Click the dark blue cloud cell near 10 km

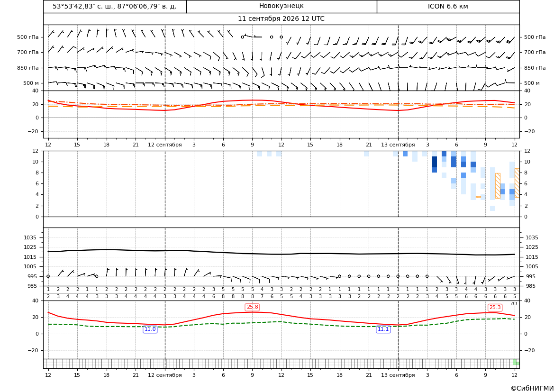(434, 162)
